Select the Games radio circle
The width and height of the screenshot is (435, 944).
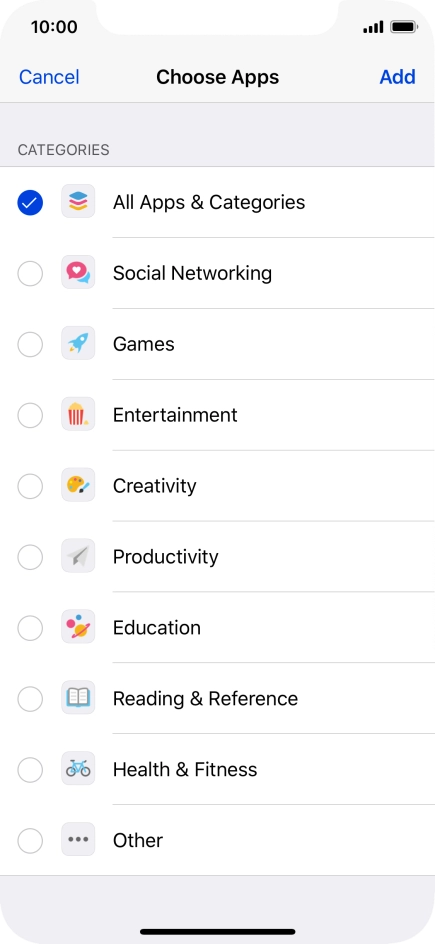coord(30,344)
